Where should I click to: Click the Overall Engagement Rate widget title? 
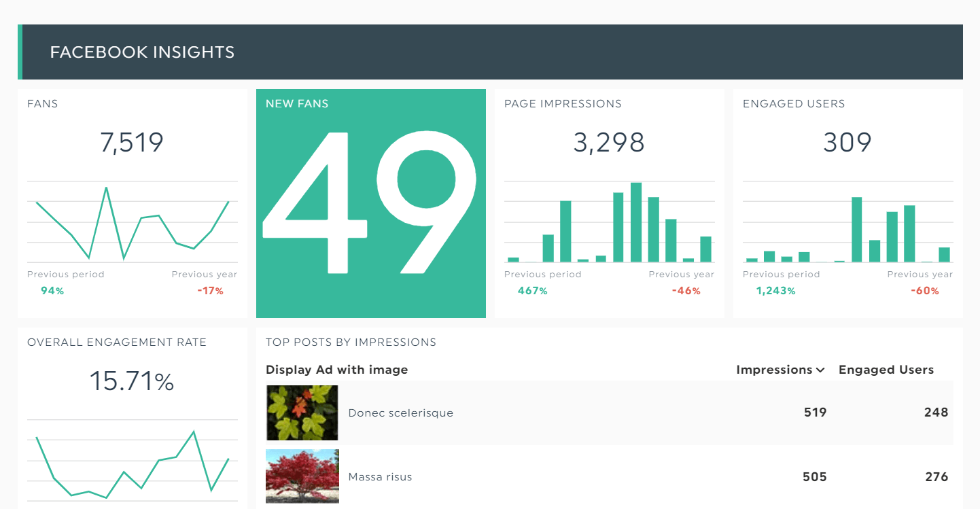(x=117, y=343)
